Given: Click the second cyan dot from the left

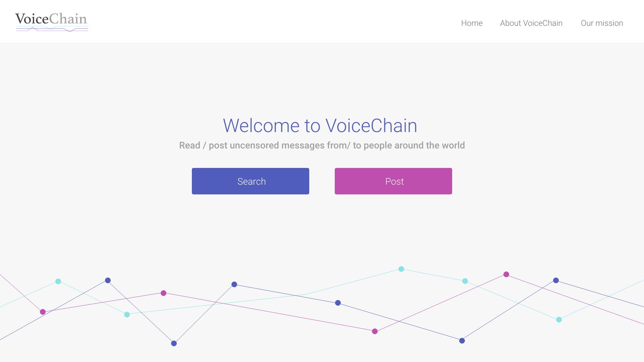Looking at the screenshot, I should 127,314.
